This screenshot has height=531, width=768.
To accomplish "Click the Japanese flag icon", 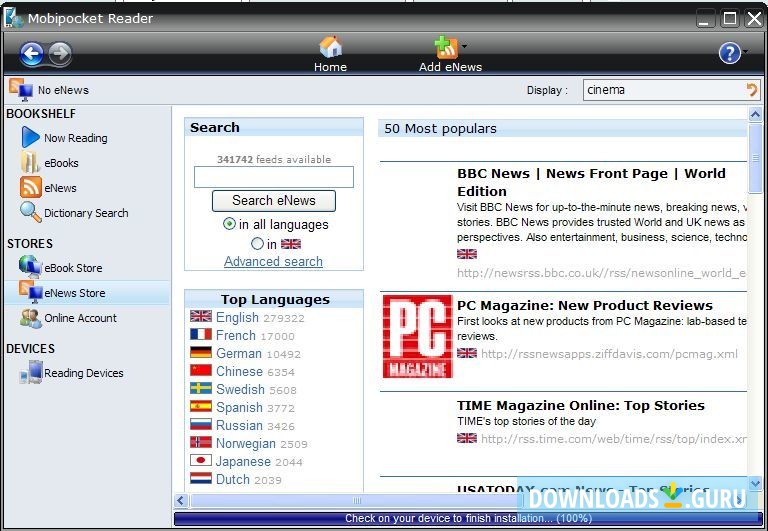I will point(201,460).
